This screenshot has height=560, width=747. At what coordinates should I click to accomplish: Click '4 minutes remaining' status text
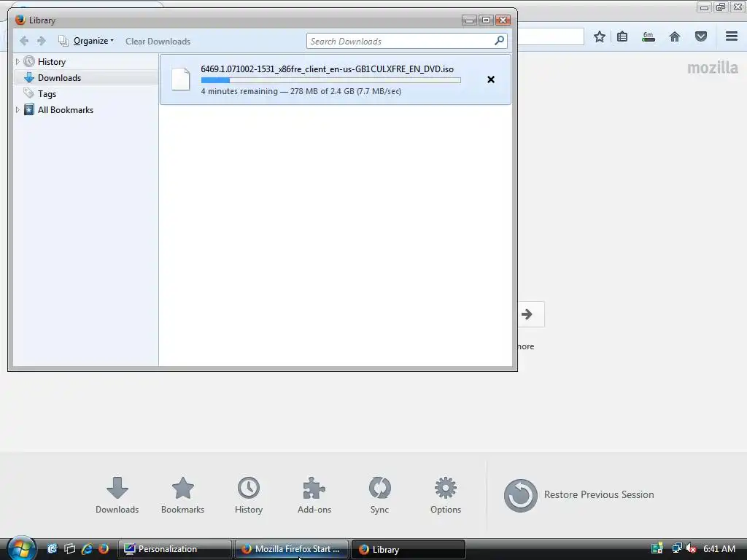pos(239,91)
